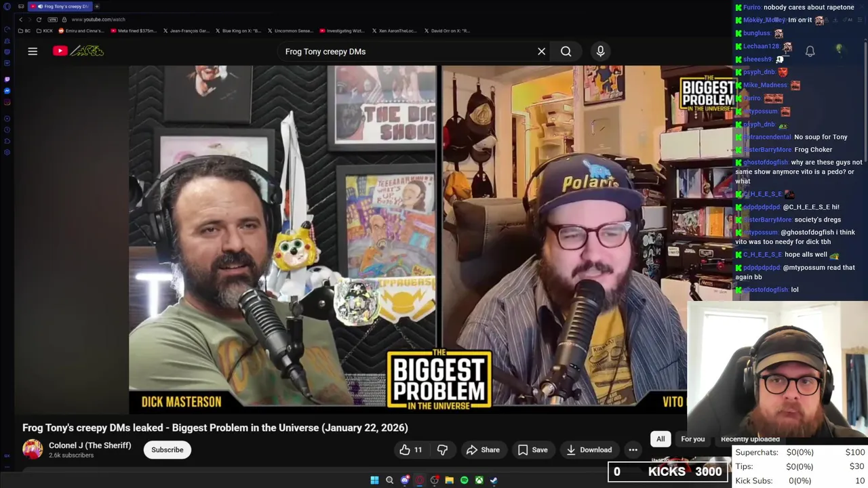This screenshot has height=488, width=868.
Task: Open Jean-François Gar... X bookmark
Action: [x=186, y=30]
